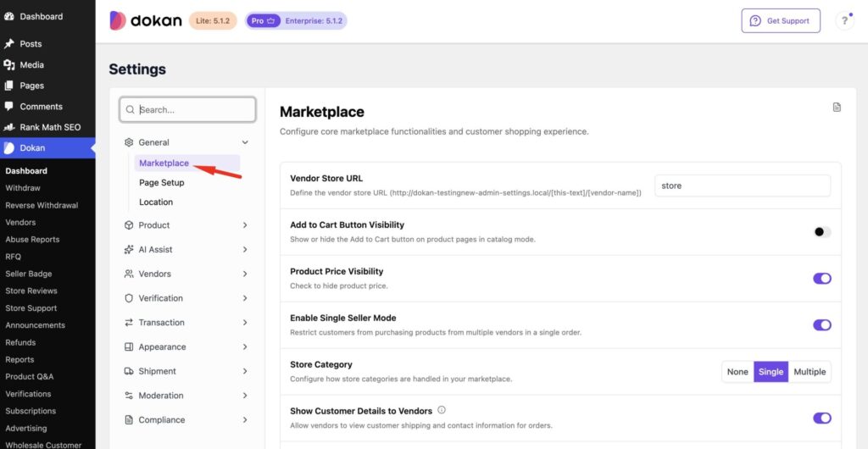Open the Location sub-item
Viewport: 868px width, 449px height.
click(x=156, y=202)
